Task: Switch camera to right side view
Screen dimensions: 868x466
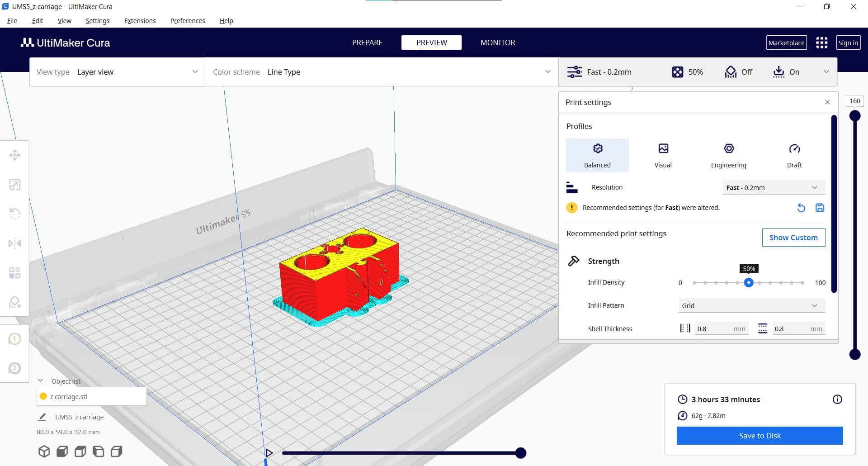Action: tap(116, 452)
